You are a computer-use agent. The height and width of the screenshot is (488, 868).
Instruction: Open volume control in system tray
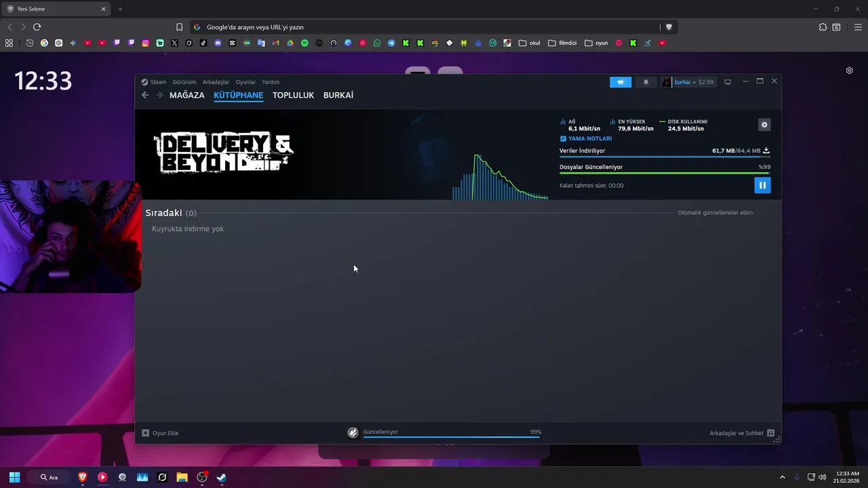coord(822,477)
